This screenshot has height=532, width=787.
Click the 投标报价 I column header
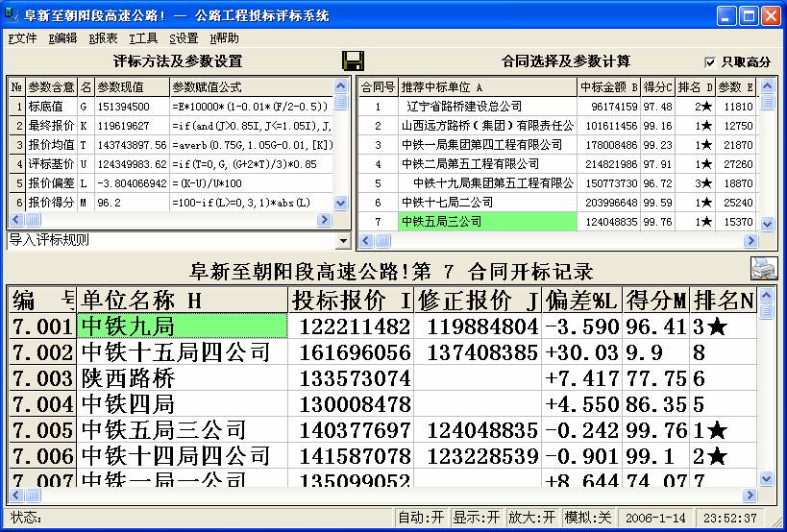tap(351, 301)
